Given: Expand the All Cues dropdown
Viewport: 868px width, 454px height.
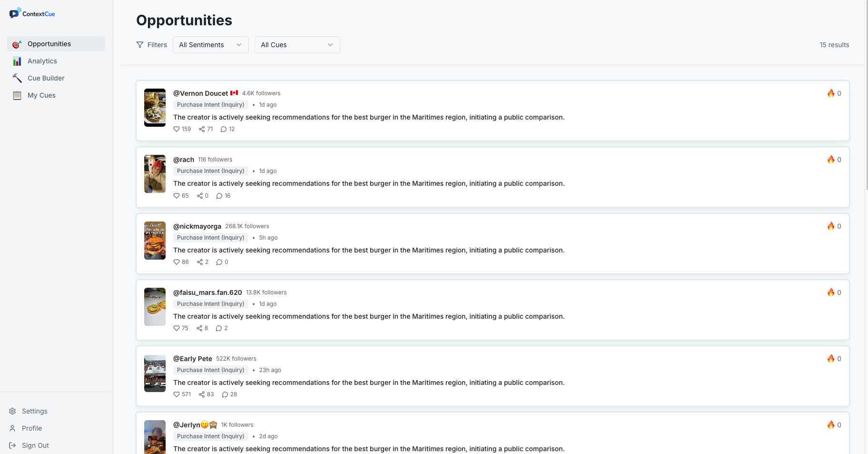Looking at the screenshot, I should click(297, 44).
